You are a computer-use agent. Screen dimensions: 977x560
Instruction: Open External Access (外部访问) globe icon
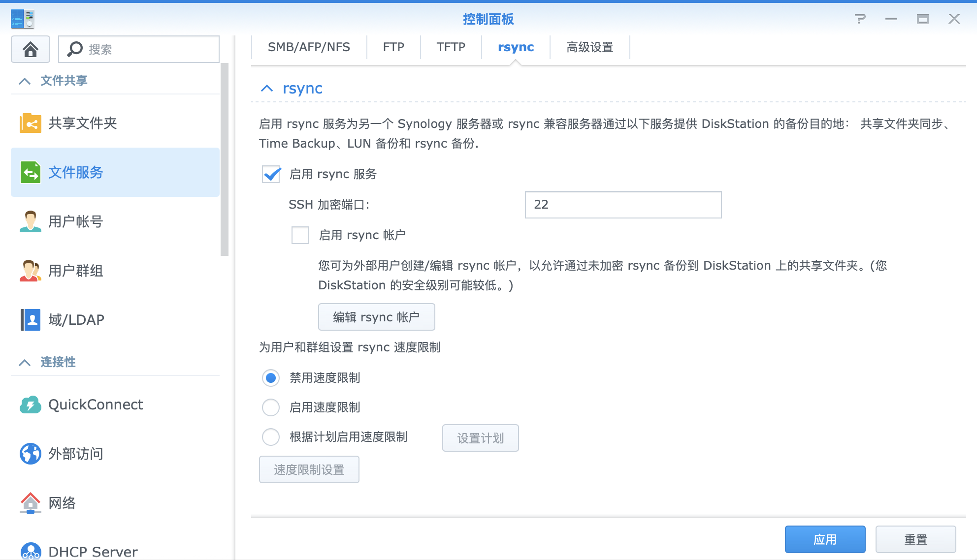coord(31,454)
